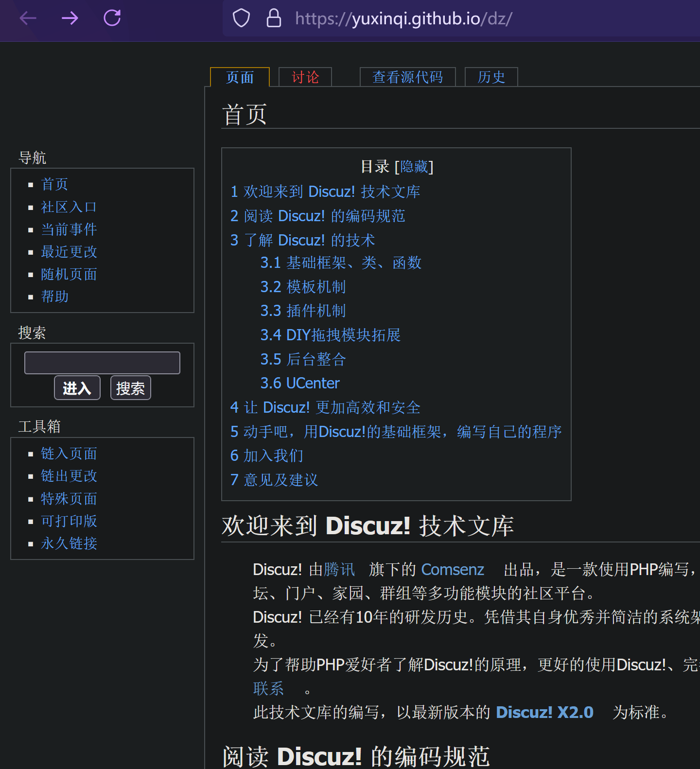Go to 首页 in navigation sidebar
Screen dimensions: 700x769
pyautogui.click(x=54, y=184)
